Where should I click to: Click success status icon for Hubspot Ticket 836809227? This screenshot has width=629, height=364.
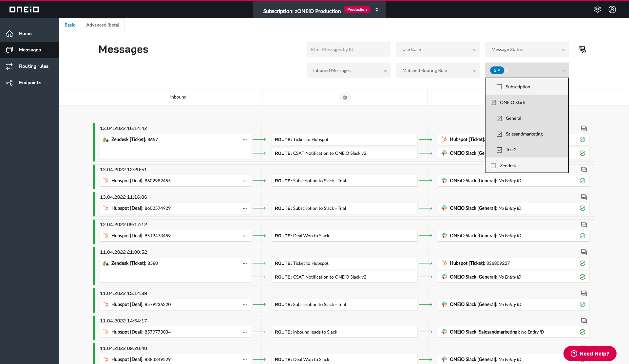pyautogui.click(x=582, y=263)
